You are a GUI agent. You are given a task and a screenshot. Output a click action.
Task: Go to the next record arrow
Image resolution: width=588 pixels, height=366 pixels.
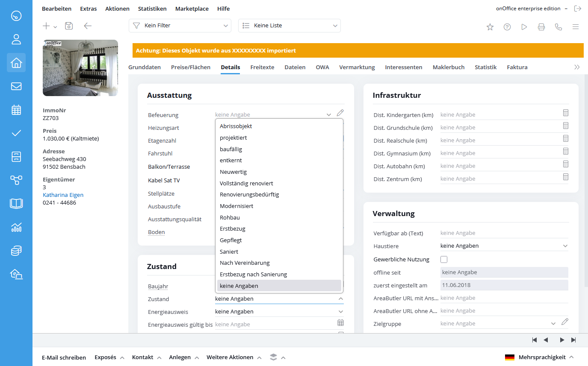(562, 340)
